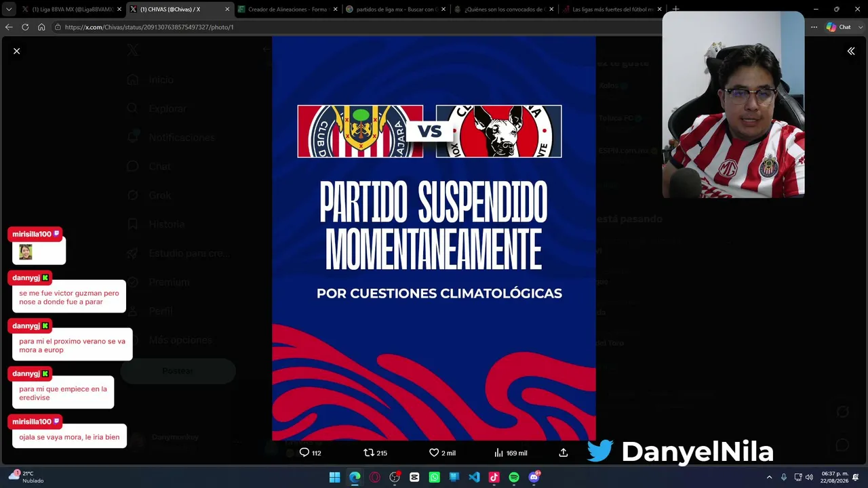
Task: Open the clock showing 06:37 p. m.
Action: [834, 477]
